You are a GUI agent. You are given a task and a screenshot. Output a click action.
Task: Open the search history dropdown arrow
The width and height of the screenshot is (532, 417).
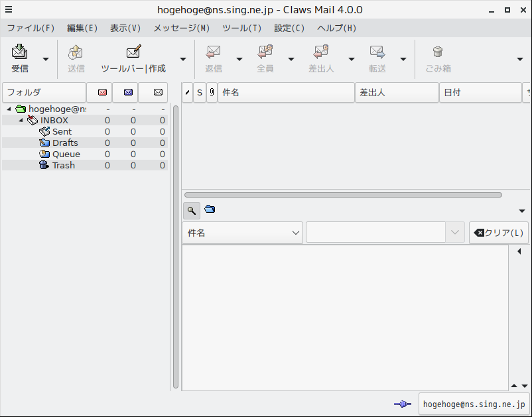455,233
